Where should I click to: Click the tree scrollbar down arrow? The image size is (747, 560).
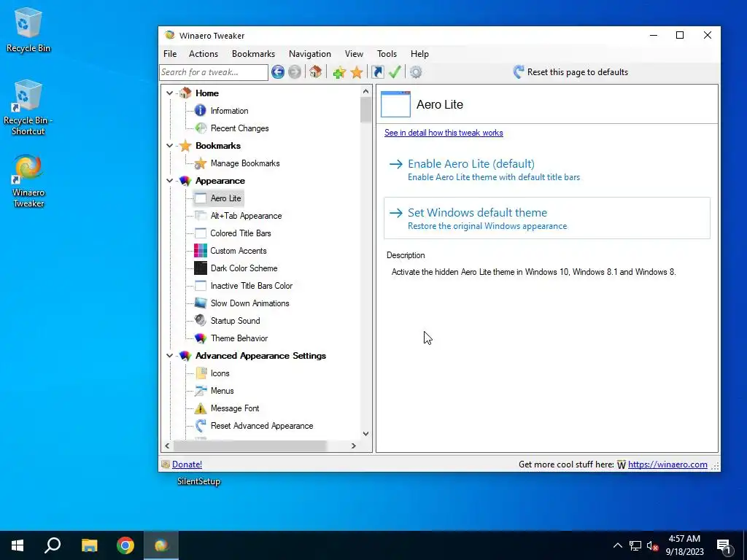[x=365, y=434]
